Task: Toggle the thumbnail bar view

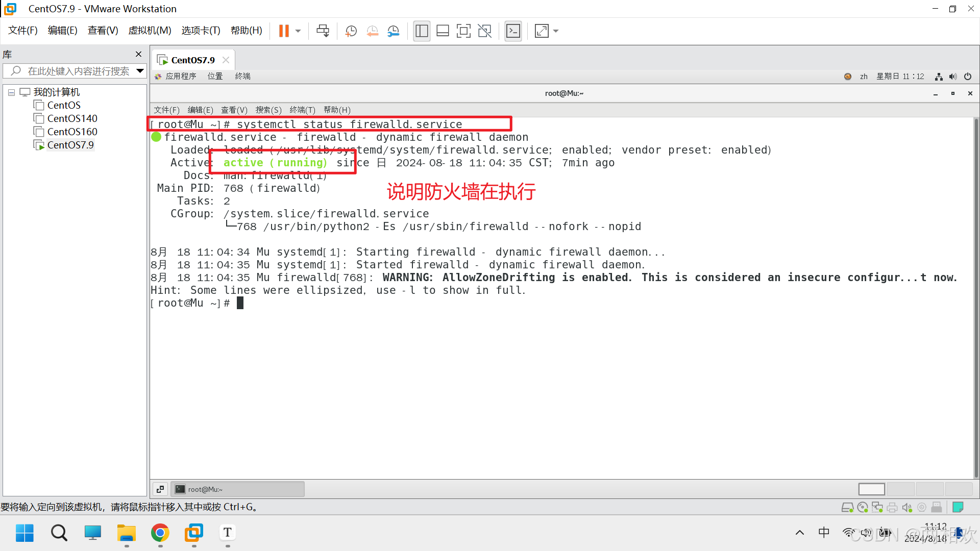Action: click(x=443, y=31)
